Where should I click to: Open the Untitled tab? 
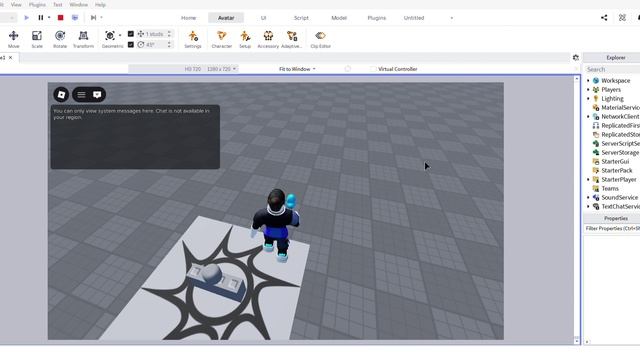[x=414, y=18]
